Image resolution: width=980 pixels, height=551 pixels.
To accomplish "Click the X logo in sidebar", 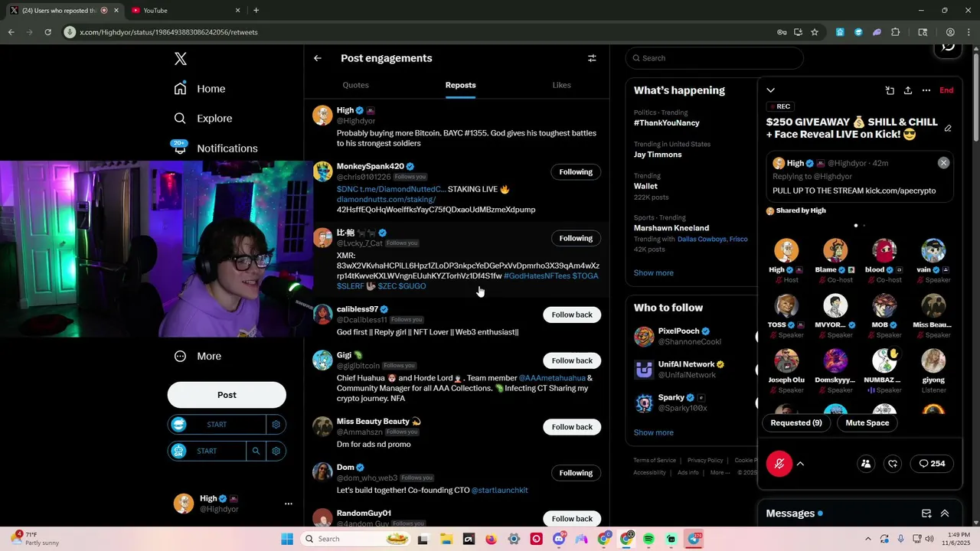I will (x=180, y=59).
